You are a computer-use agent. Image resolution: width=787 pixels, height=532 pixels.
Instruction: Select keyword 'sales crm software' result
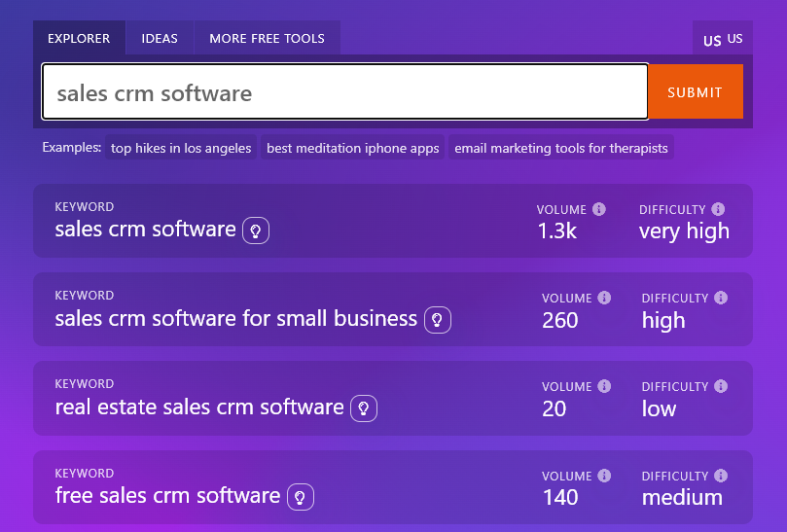tap(145, 230)
